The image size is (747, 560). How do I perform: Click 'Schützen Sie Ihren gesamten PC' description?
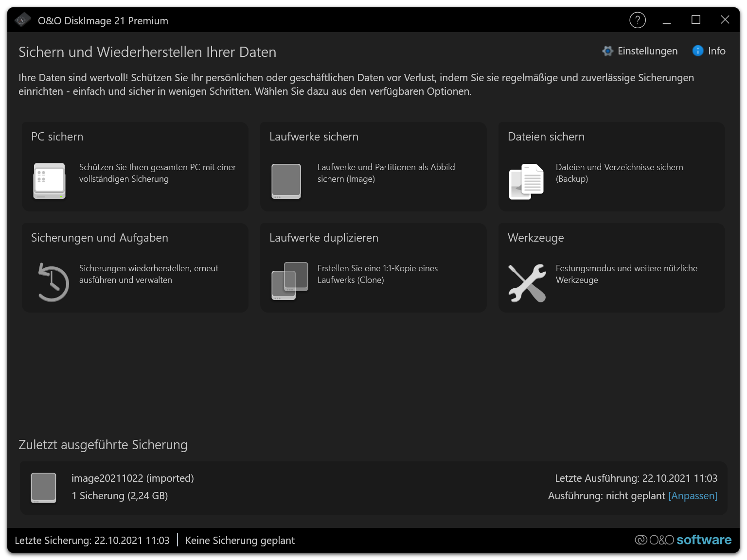point(158,173)
